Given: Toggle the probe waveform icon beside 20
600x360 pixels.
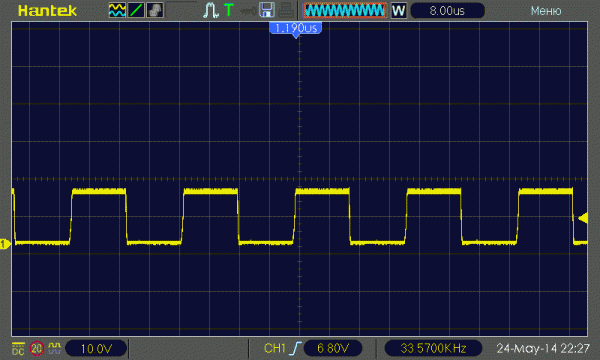Looking at the screenshot, I should click(55, 348).
